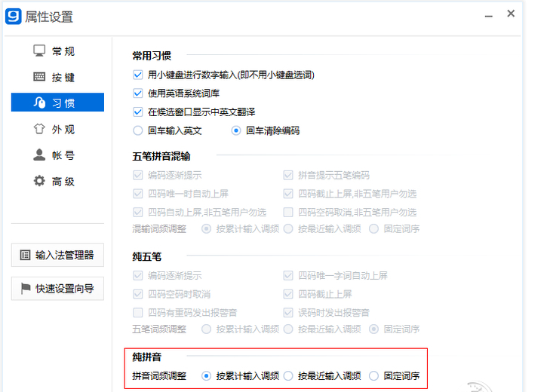
Task: Click the 常用习惯 section heading
Action: point(152,56)
